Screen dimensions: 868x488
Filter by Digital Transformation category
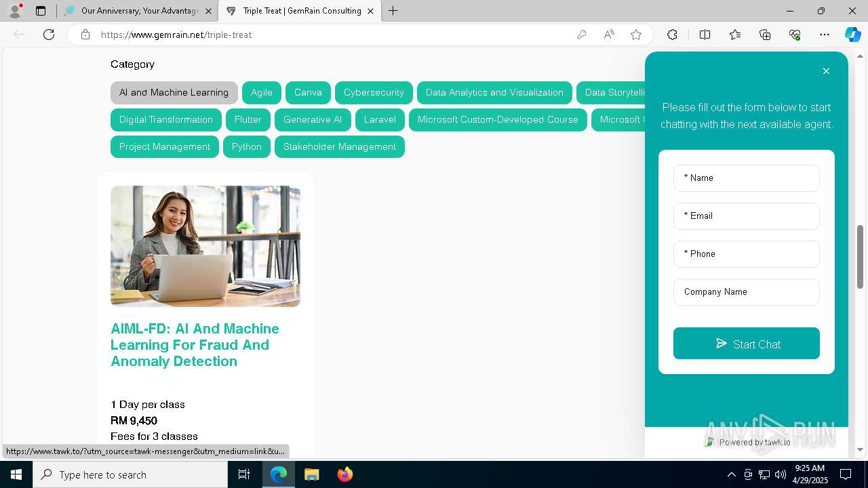pos(166,120)
